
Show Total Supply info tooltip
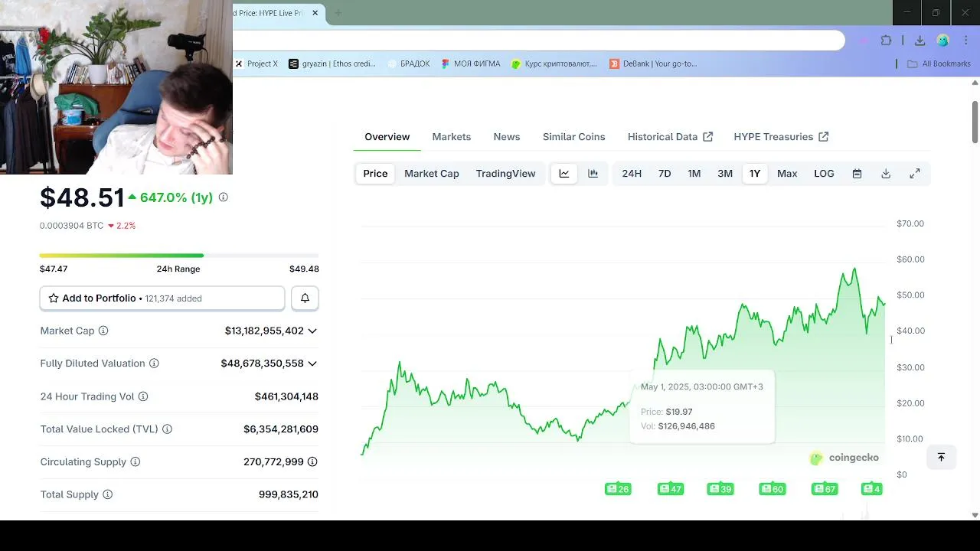pos(108,494)
